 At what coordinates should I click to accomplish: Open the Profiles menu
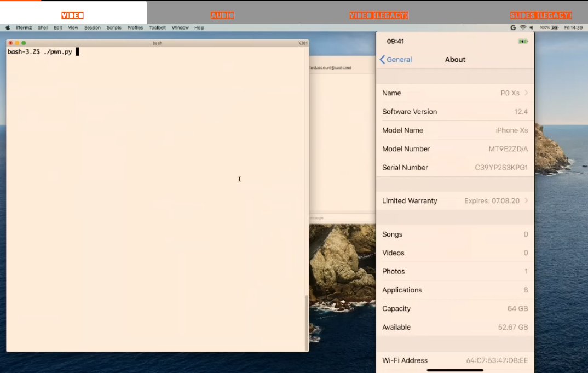point(135,28)
